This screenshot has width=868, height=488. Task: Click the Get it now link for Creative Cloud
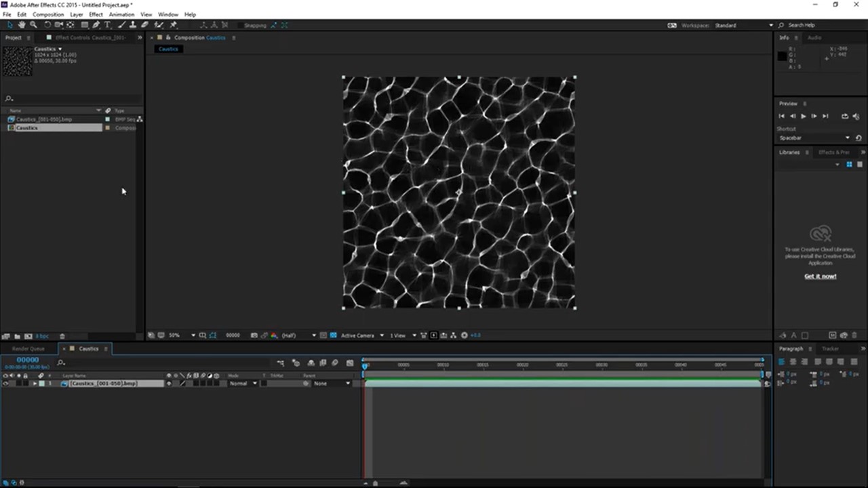(821, 276)
